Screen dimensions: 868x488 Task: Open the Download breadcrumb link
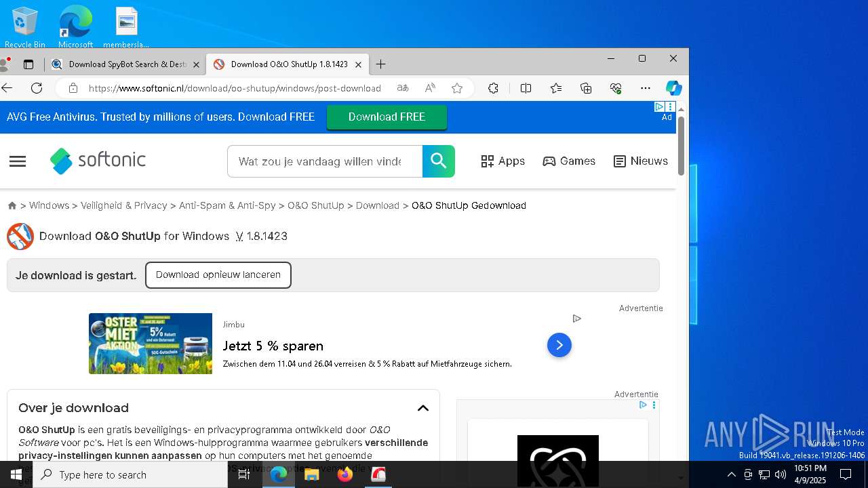[x=377, y=205]
